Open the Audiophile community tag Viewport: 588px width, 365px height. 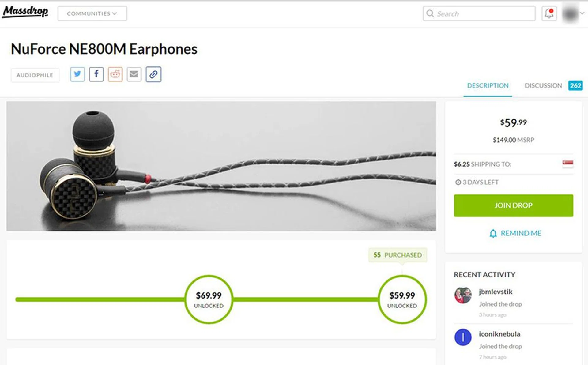[x=35, y=75]
